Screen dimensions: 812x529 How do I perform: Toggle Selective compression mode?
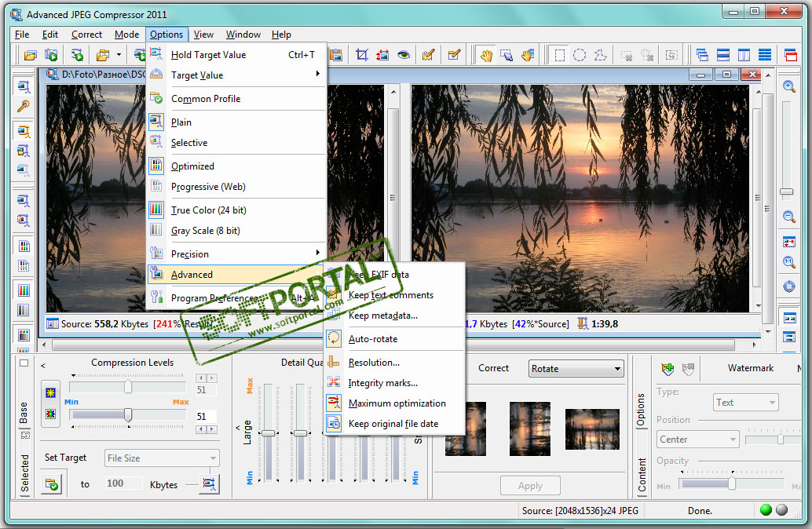[236, 142]
